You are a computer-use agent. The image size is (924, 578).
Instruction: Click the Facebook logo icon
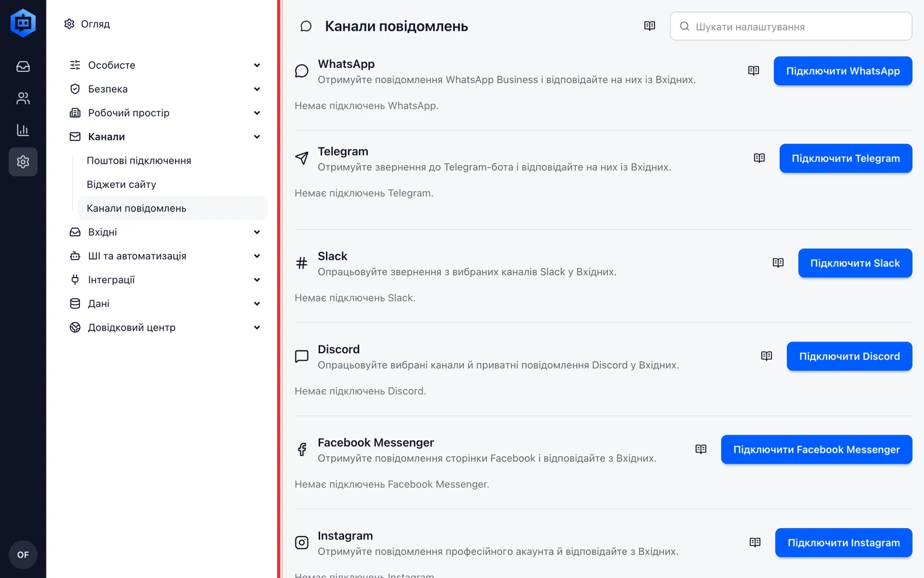pos(302,450)
